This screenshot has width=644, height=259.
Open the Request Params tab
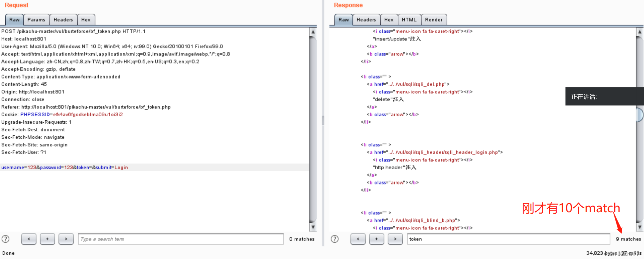pyautogui.click(x=36, y=20)
